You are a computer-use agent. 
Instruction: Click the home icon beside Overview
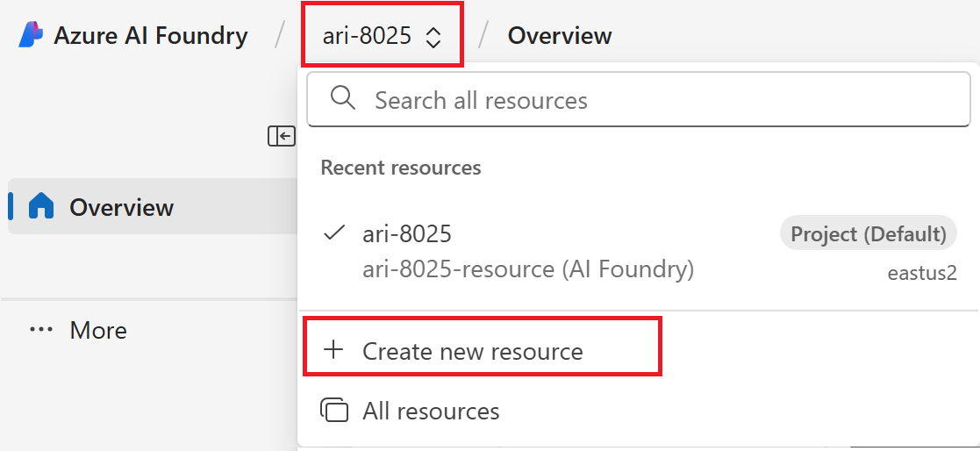[41, 207]
